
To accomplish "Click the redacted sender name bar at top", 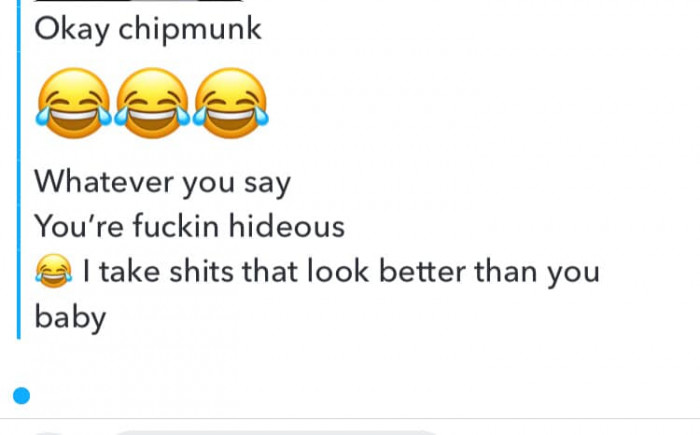I will tap(138, 1).
